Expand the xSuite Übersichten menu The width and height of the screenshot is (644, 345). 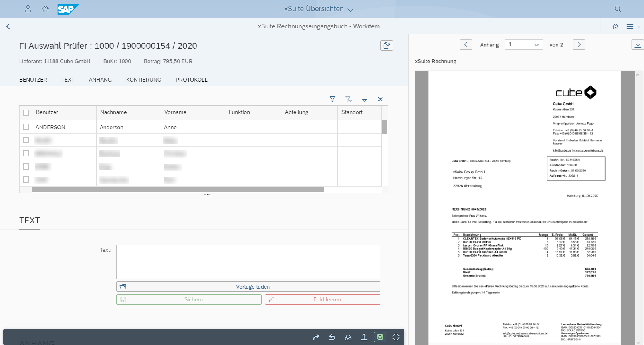[x=319, y=9]
